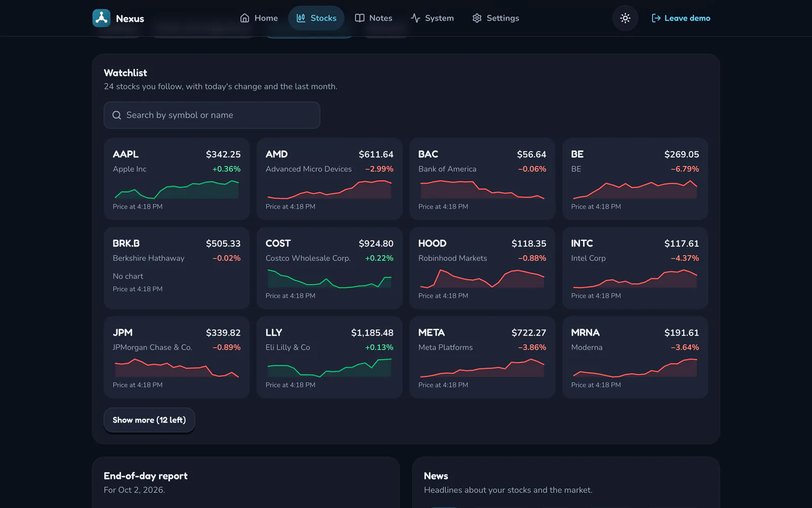Image resolution: width=812 pixels, height=508 pixels.
Task: Click the Costco Wholesale Corp. name
Action: point(308,259)
